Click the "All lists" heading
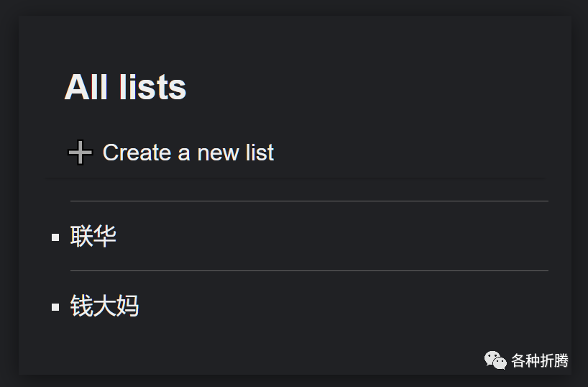Viewport: 588px width, 387px height. click(125, 87)
